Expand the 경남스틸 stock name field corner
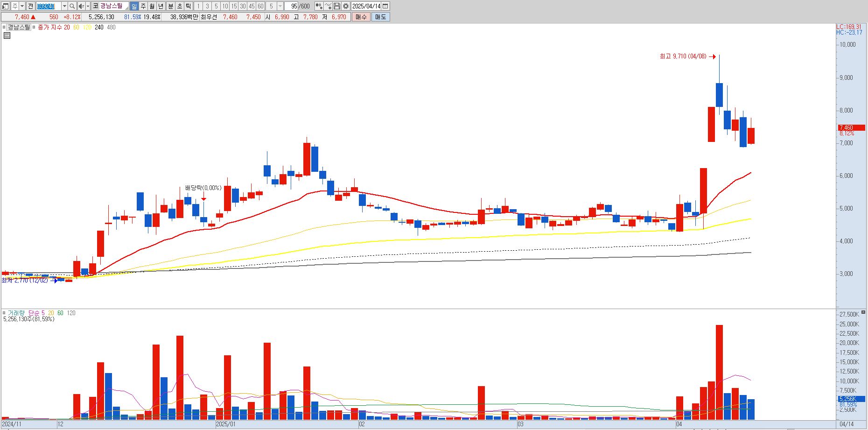The height and width of the screenshot is (430, 868). tap(126, 8)
